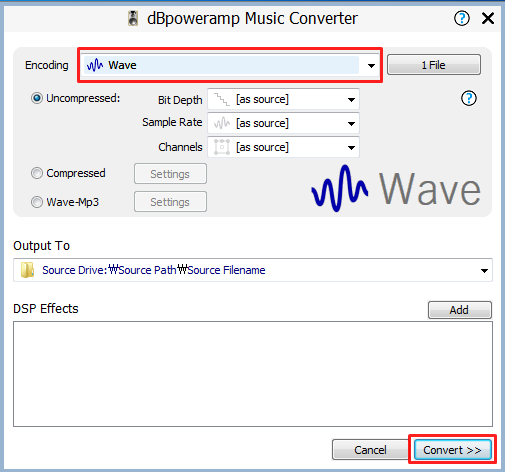The image size is (505, 472).
Task: Click the help icon in title bar
Action: click(462, 18)
